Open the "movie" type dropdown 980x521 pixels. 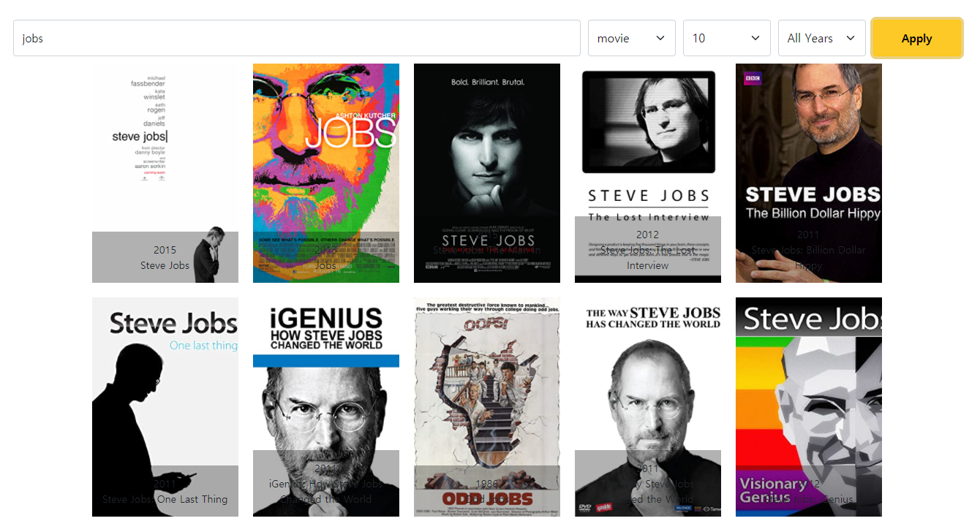click(x=632, y=38)
